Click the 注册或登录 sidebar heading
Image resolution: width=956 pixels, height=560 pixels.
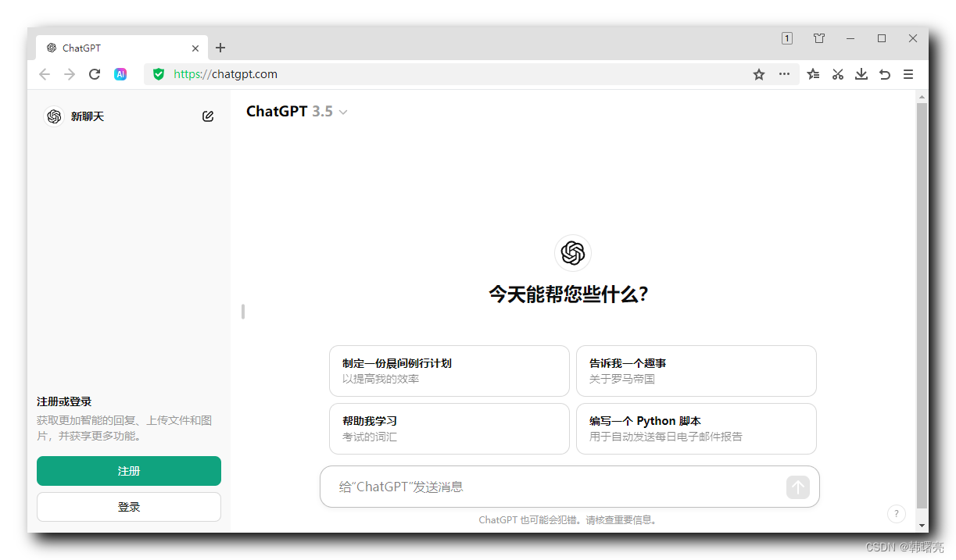(64, 401)
